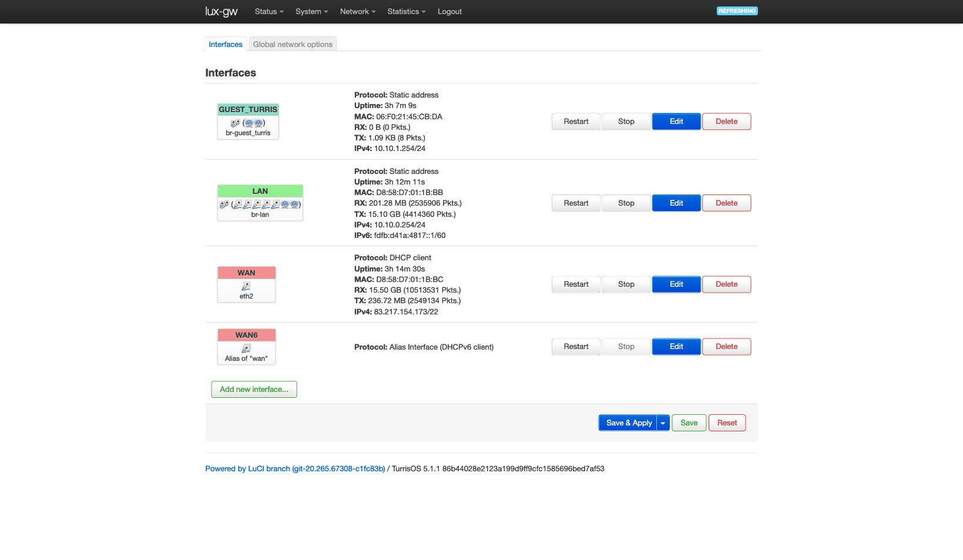The width and height of the screenshot is (963, 560).
Task: Click the Interfaces section heading
Action: point(230,73)
